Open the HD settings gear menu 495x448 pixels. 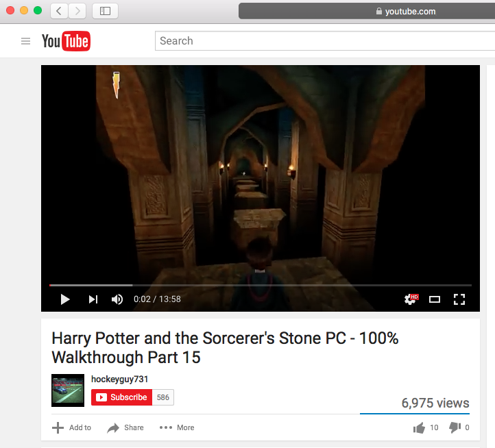[411, 299]
